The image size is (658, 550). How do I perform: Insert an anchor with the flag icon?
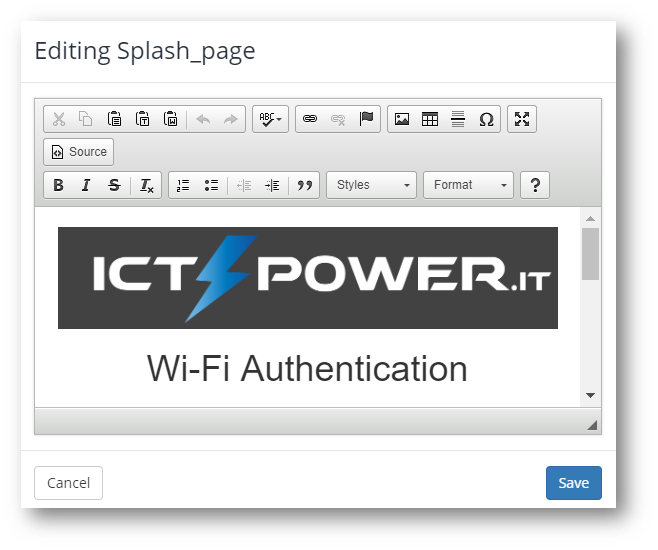(366, 119)
